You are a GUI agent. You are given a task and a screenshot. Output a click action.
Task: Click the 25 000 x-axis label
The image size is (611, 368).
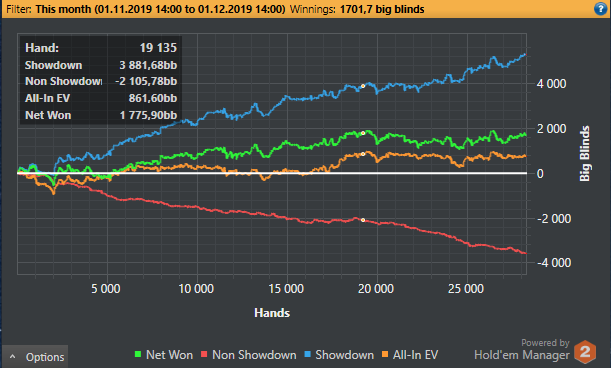click(466, 289)
